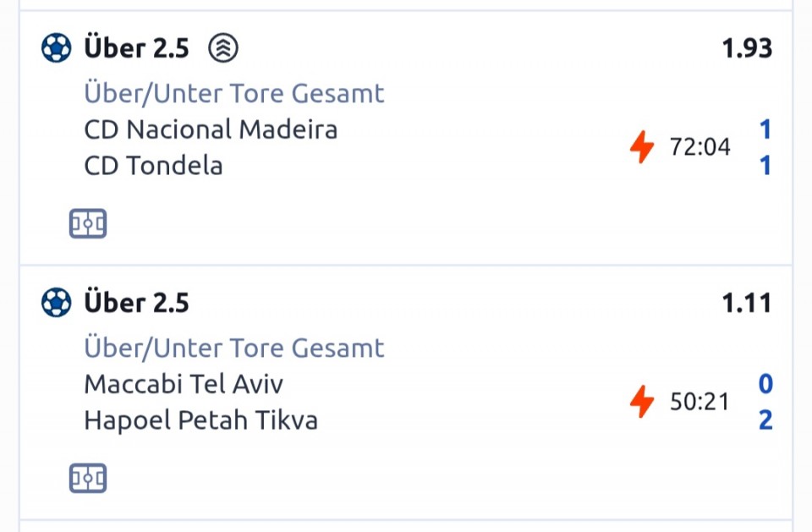Click CD Nacional Madeira's score of 1
812x532 pixels.
pyautogui.click(x=765, y=129)
